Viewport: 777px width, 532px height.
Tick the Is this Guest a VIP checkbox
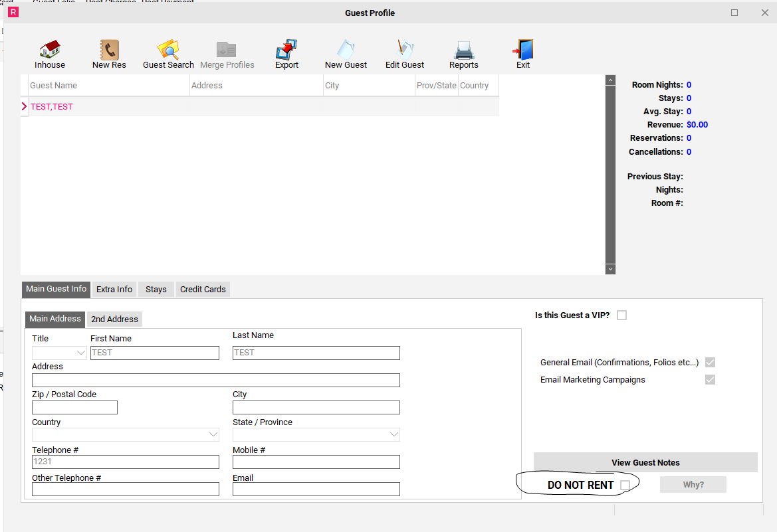[x=622, y=315]
